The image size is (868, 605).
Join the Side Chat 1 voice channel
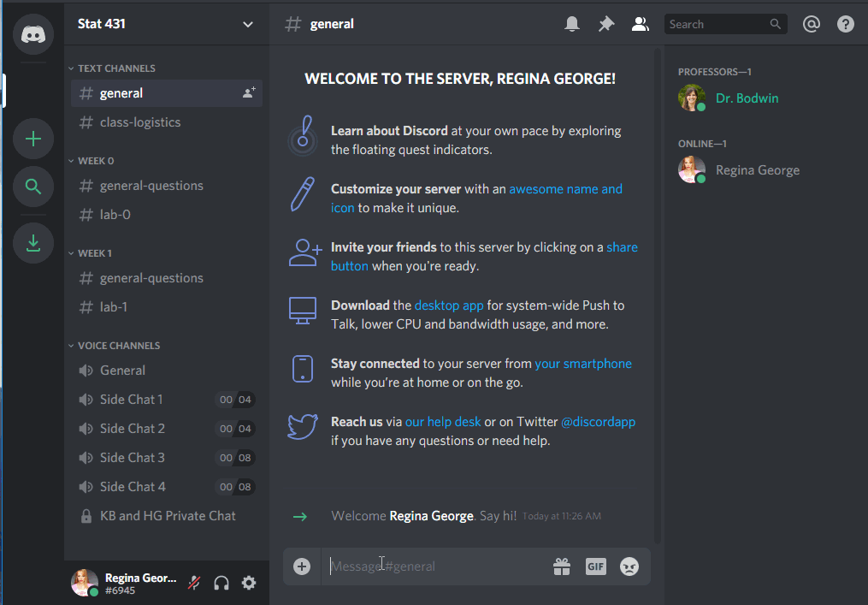pyautogui.click(x=131, y=400)
